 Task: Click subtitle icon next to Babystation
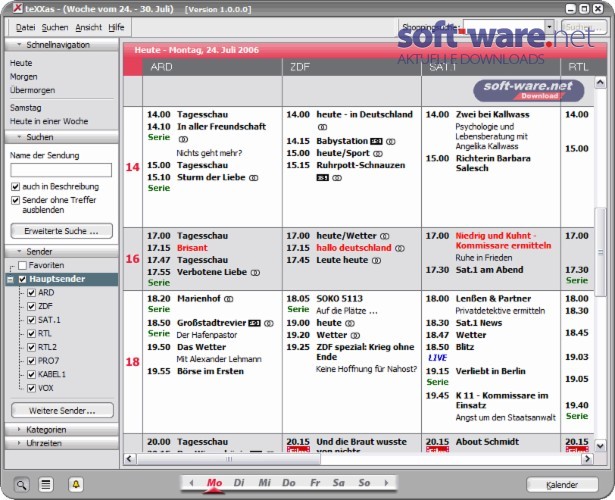click(376, 141)
